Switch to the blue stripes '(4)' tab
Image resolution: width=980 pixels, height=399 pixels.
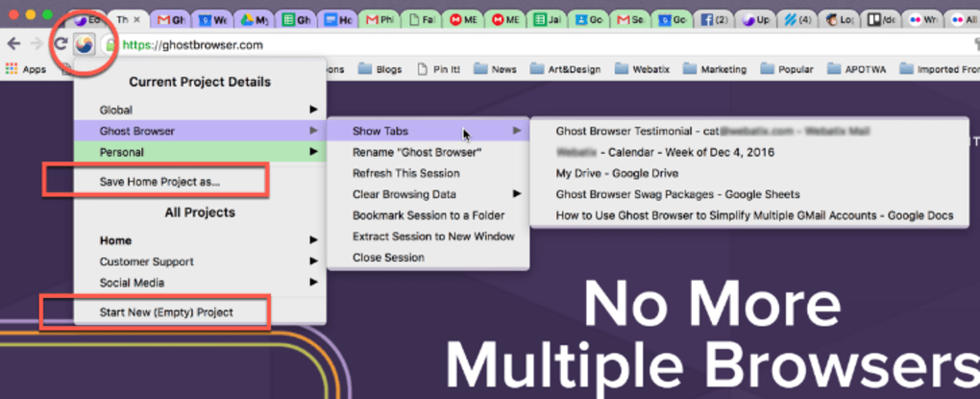[x=798, y=20]
